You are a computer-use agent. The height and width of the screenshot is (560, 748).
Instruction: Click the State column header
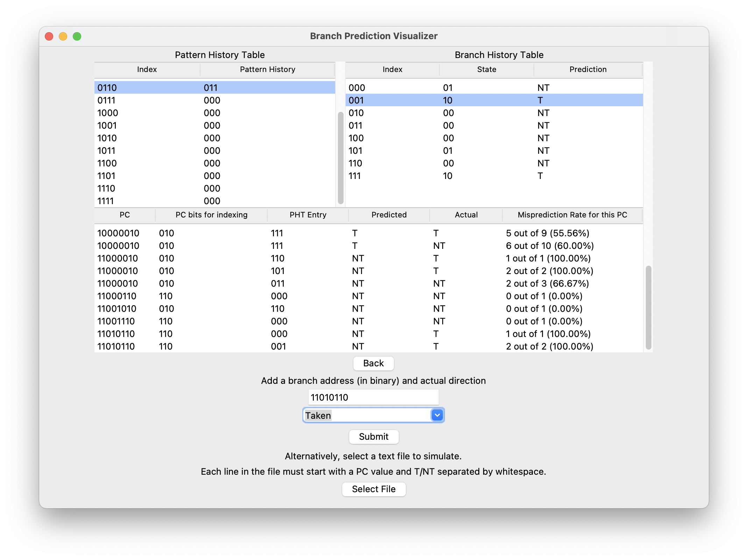click(x=486, y=70)
